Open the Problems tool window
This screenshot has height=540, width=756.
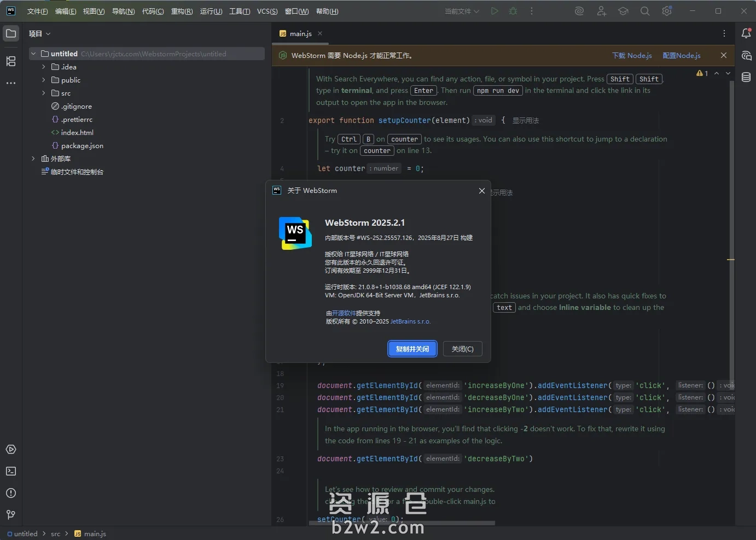pyautogui.click(x=11, y=493)
